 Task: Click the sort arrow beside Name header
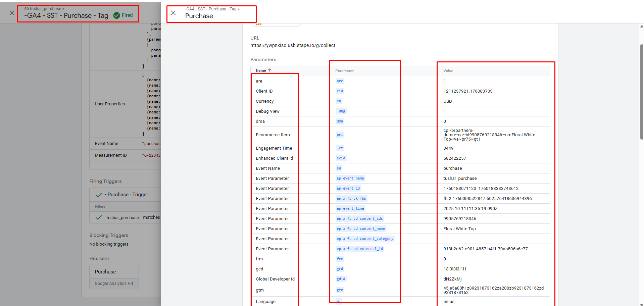[270, 70]
